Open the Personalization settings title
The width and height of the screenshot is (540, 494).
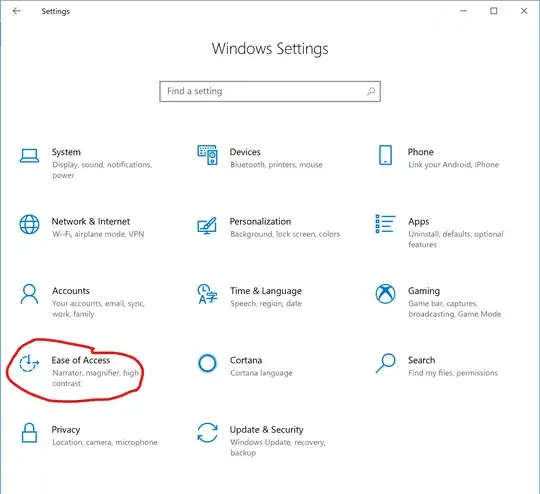260,222
